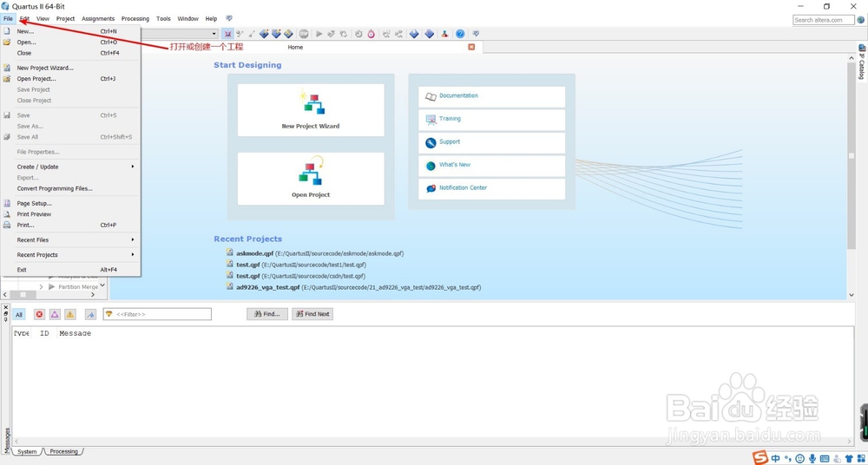Click the Sogou microphone voice input icon
868x465 pixels.
tap(812, 459)
